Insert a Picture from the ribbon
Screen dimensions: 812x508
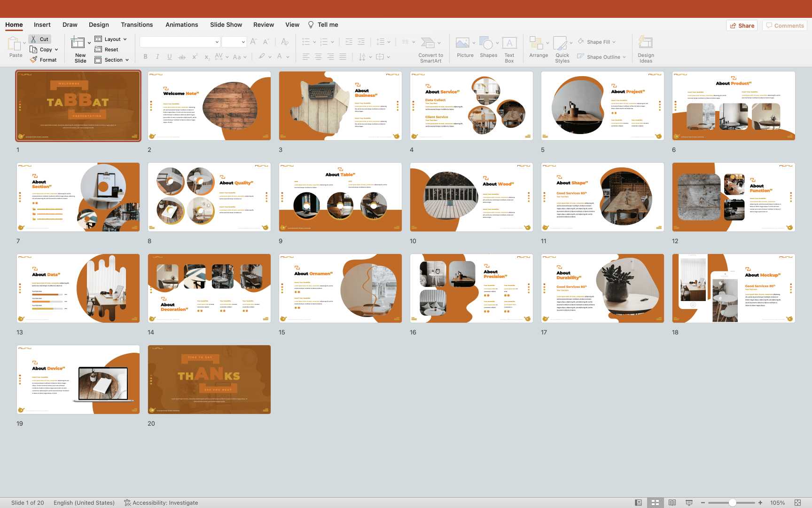click(462, 43)
